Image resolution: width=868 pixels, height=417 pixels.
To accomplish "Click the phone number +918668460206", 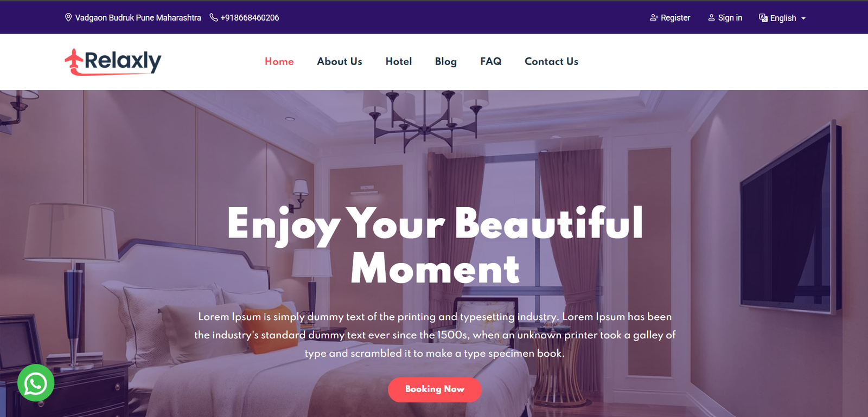I will [250, 17].
